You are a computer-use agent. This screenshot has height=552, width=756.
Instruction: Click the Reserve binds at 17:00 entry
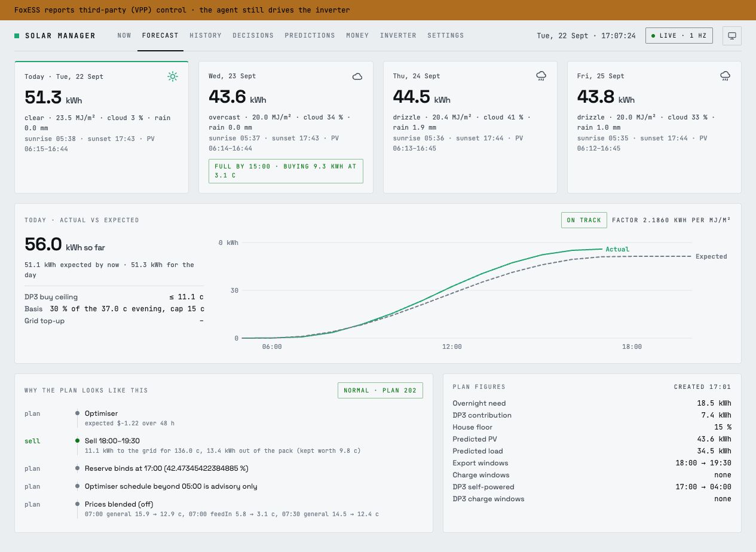tap(224, 468)
